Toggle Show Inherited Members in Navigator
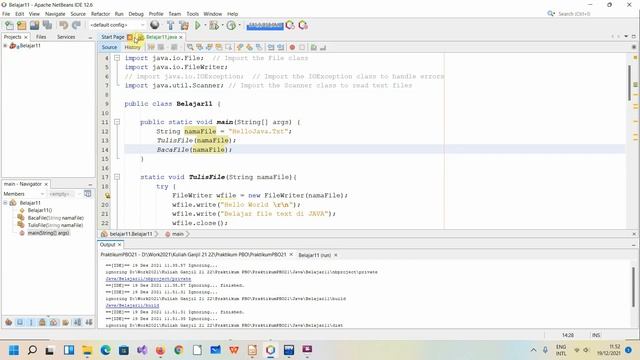The image size is (640, 360). tap(9, 322)
